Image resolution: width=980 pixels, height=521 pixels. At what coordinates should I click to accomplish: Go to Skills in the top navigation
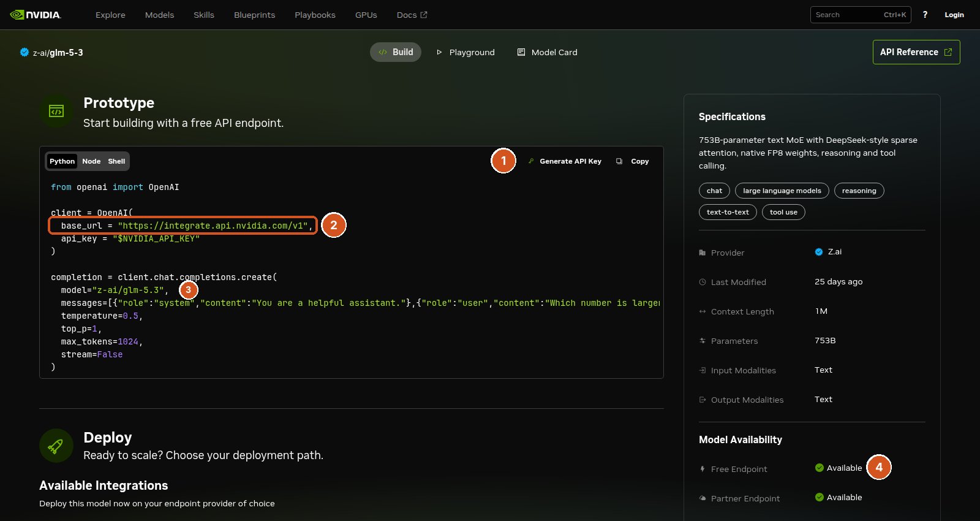coord(204,15)
